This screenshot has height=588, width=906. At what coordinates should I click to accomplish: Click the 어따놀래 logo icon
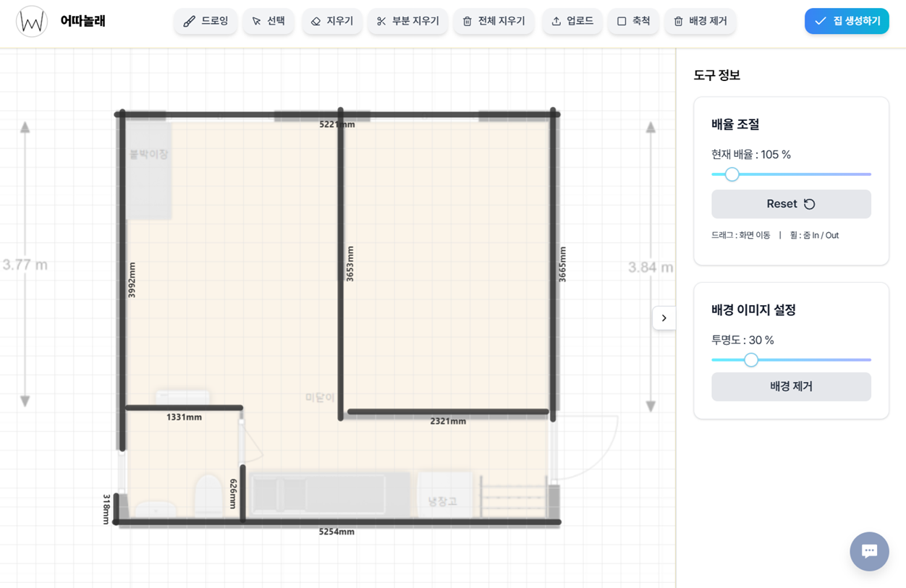[32, 22]
